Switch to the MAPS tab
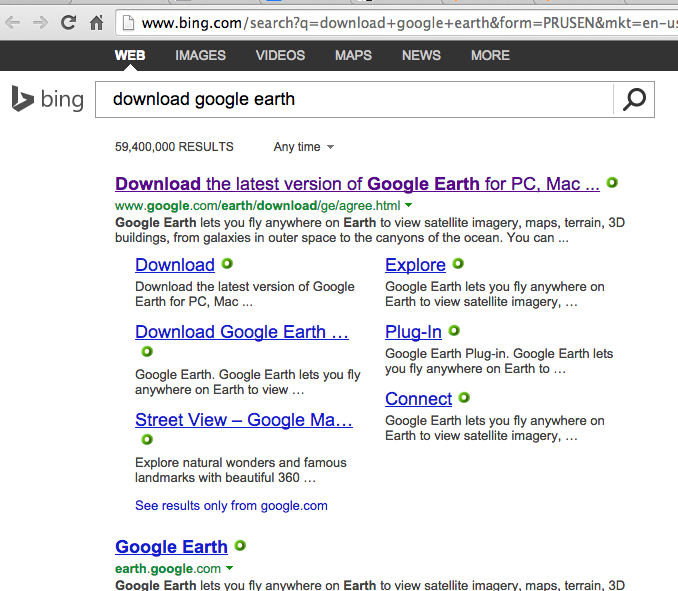 pyautogui.click(x=353, y=55)
